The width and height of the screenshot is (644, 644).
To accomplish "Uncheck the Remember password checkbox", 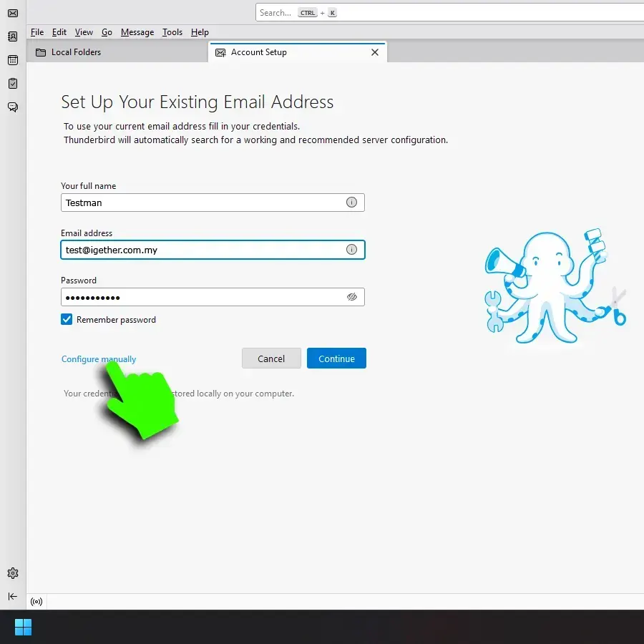I will 67,320.
